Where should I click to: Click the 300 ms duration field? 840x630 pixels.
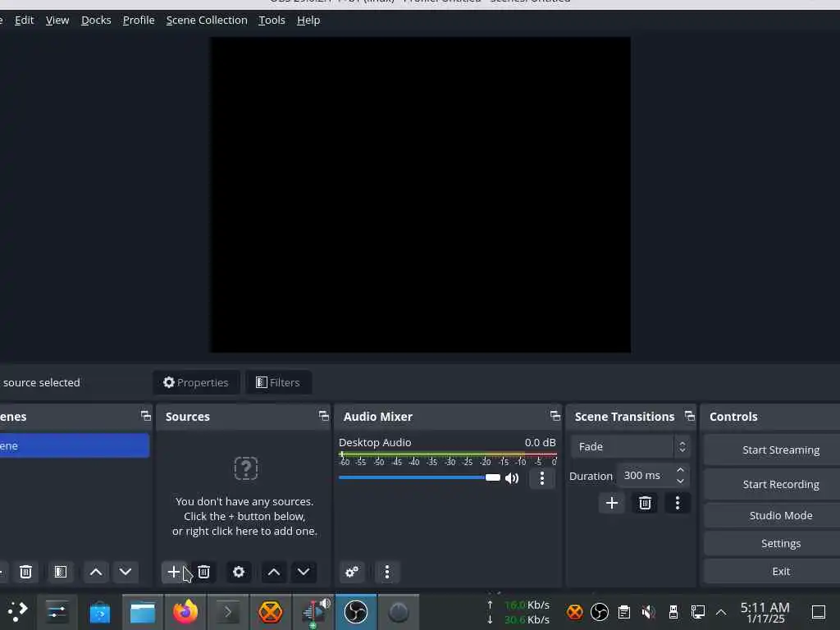[646, 475]
